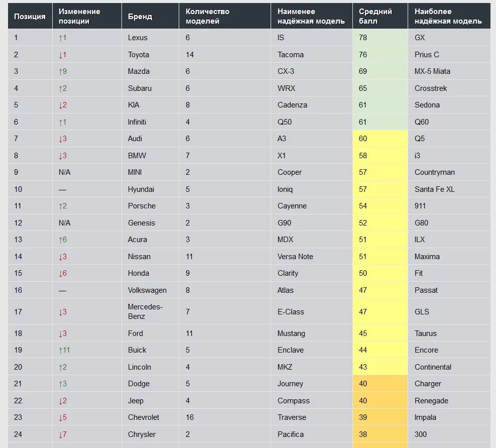The image size is (496, 448).
Task: Click Chevrolet's down 5 position change arrow
Action: [x=63, y=417]
